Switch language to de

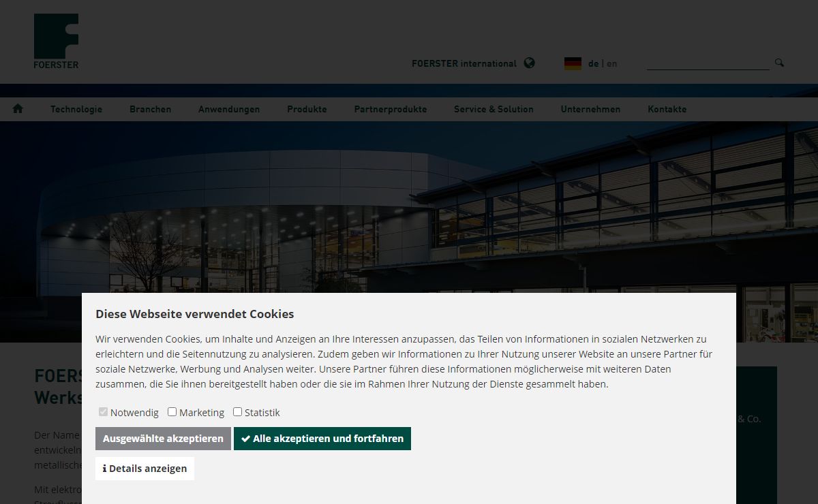coord(593,63)
